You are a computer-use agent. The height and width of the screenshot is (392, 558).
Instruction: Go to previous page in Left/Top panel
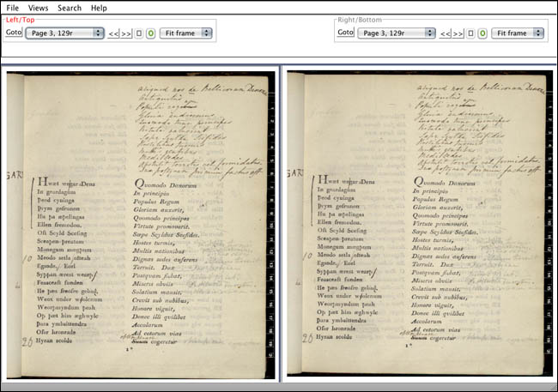coord(113,33)
